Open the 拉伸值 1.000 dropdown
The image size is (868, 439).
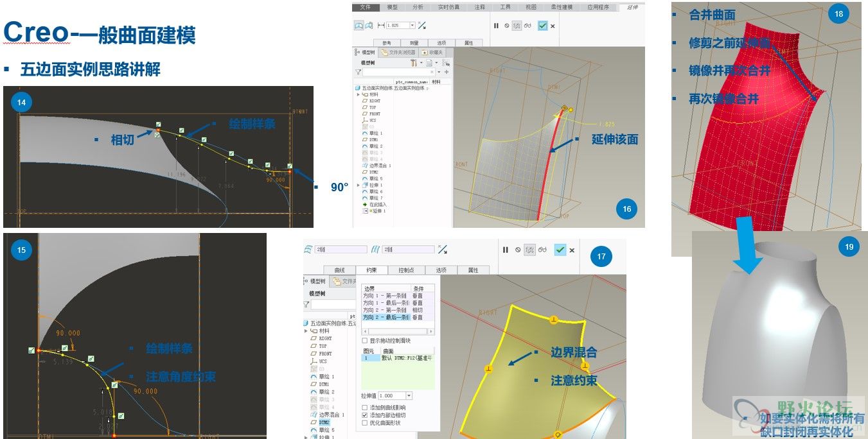click(409, 396)
